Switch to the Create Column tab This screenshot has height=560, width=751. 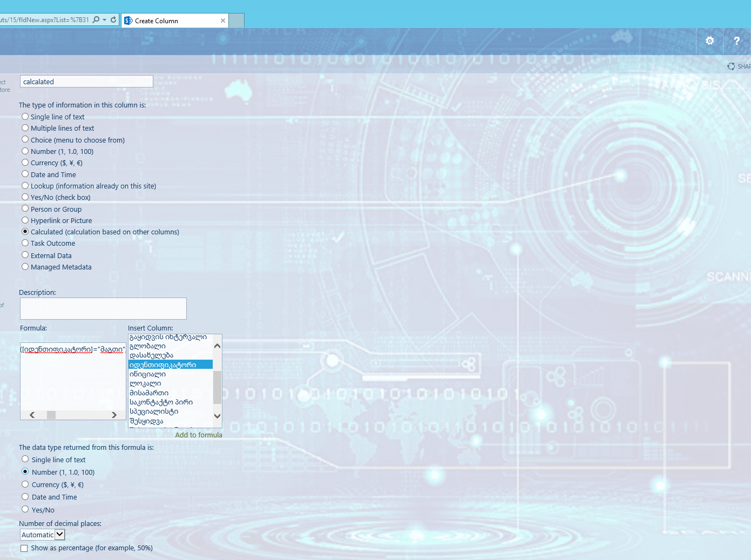(x=175, y=21)
